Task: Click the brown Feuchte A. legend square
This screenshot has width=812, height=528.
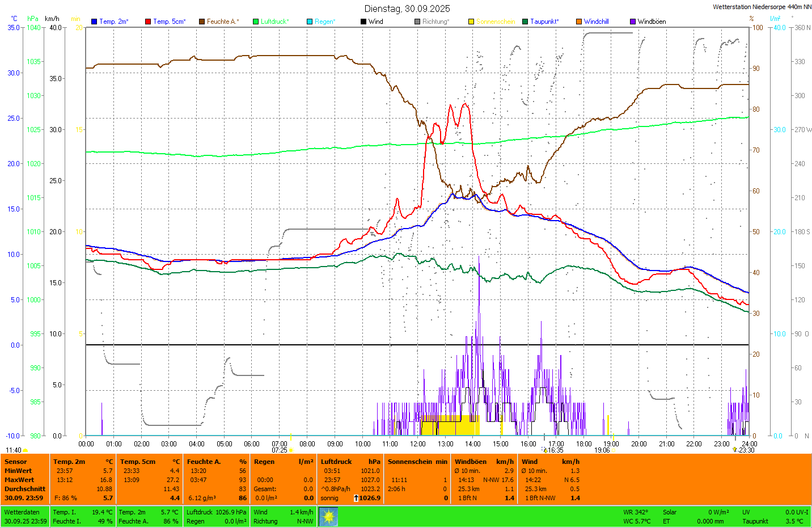Action: 202,22
